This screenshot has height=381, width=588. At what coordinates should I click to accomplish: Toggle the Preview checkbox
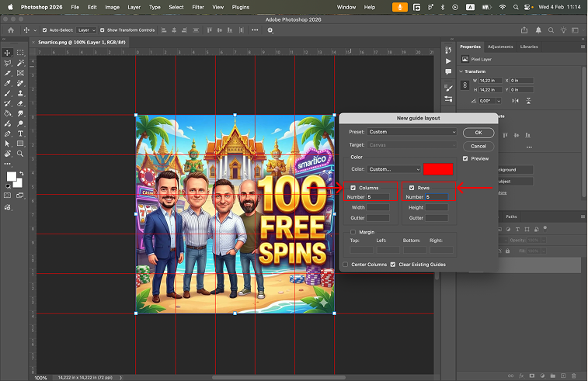(465, 158)
